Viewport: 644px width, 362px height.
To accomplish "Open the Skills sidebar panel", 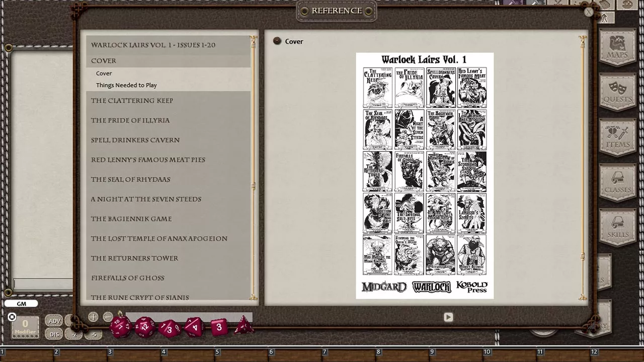I will point(618,228).
